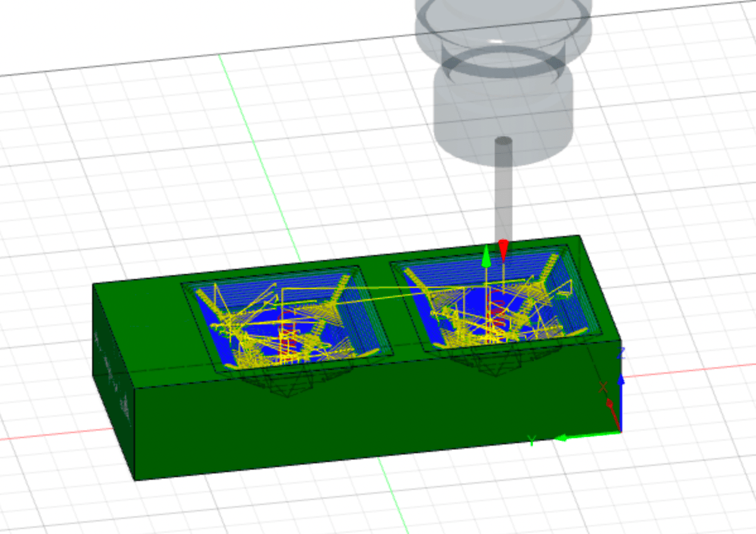Click the red downward arrow at tool tip
The image size is (756, 534).
click(x=504, y=251)
